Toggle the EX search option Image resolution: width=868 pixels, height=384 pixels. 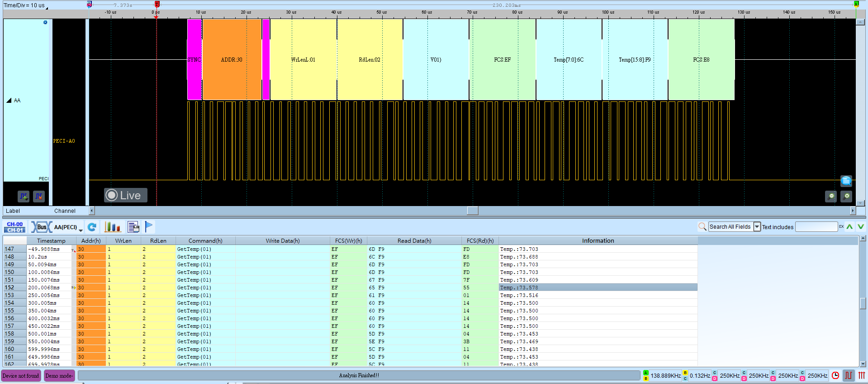coord(841,226)
